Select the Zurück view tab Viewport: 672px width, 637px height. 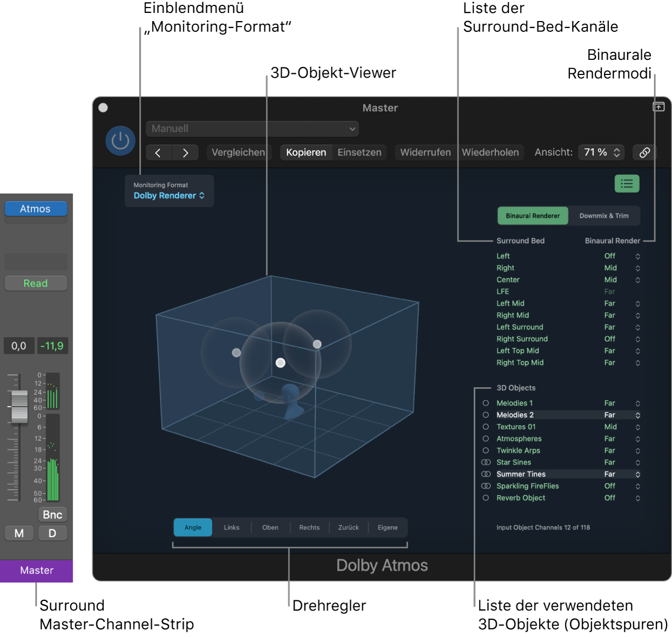point(349,528)
